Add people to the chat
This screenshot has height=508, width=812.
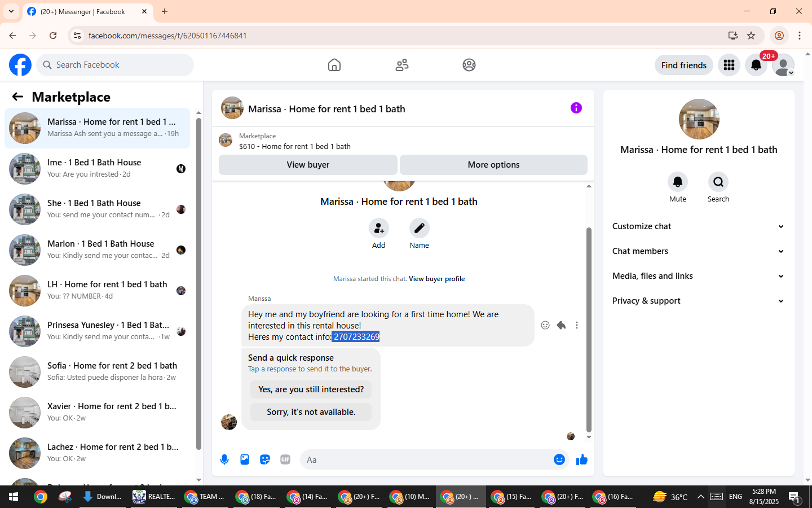coord(379,228)
